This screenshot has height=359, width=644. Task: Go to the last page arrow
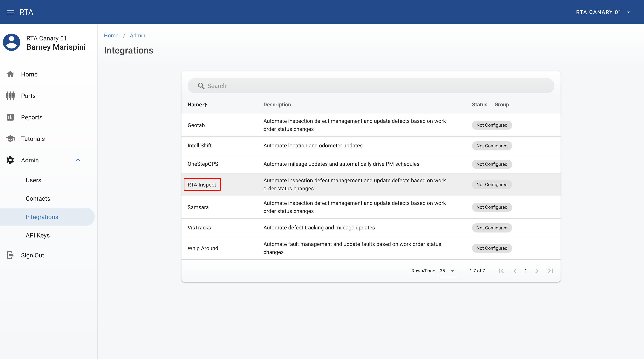click(551, 271)
